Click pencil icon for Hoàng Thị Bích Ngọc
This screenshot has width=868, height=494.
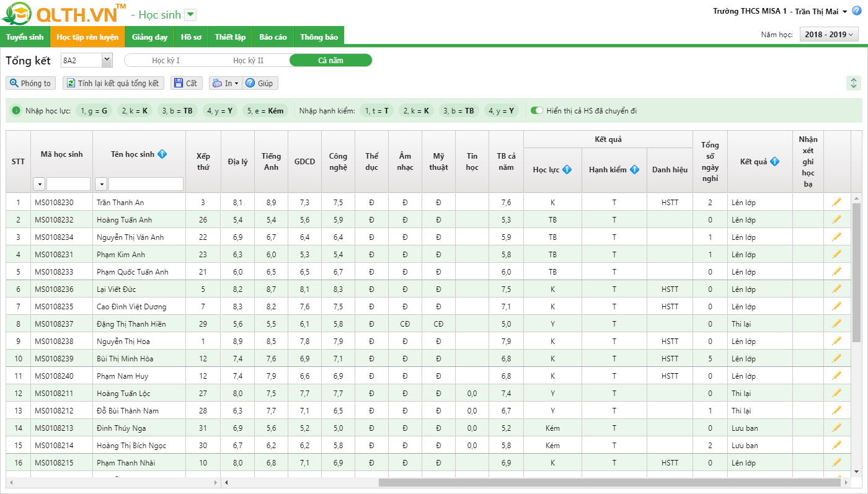[836, 445]
